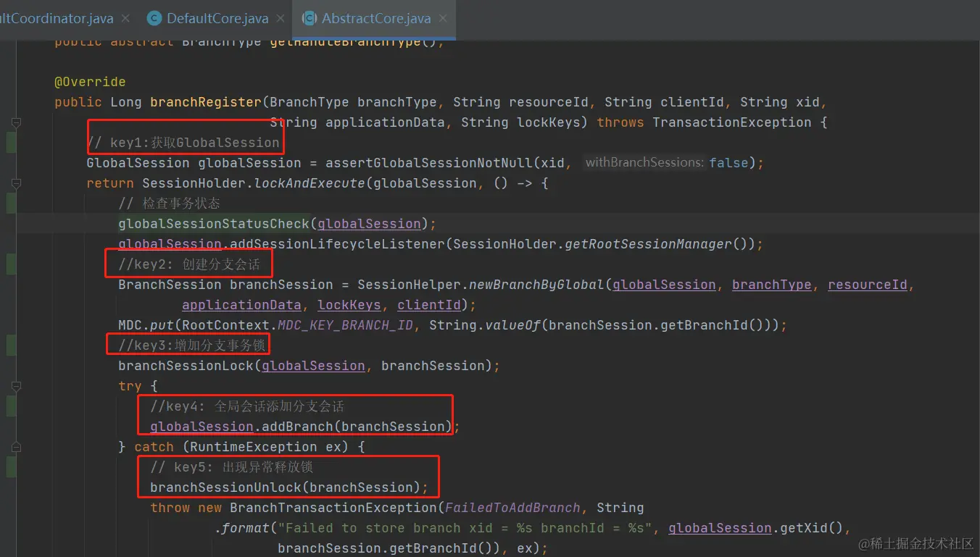Click the newBranchByGlobal method call

pos(536,285)
